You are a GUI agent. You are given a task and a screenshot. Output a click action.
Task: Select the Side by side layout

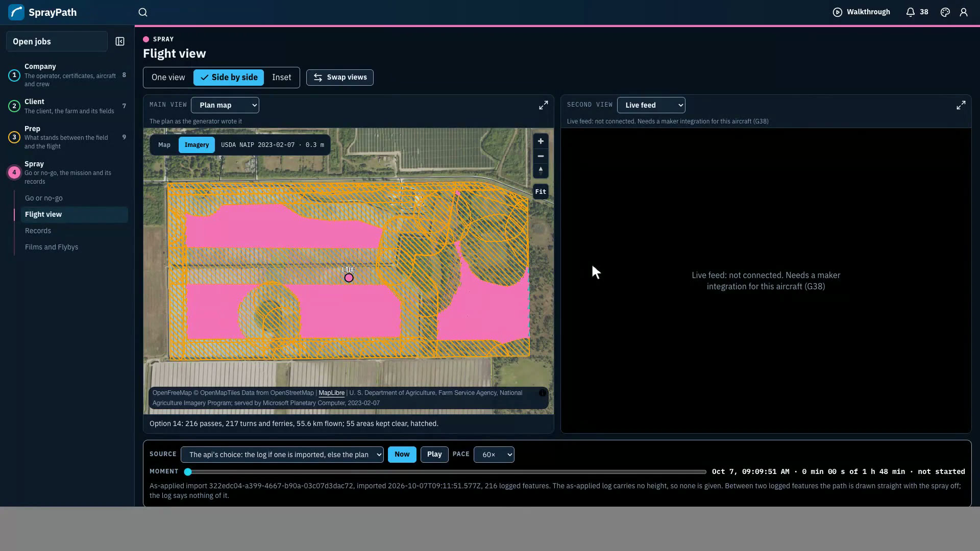coord(229,78)
